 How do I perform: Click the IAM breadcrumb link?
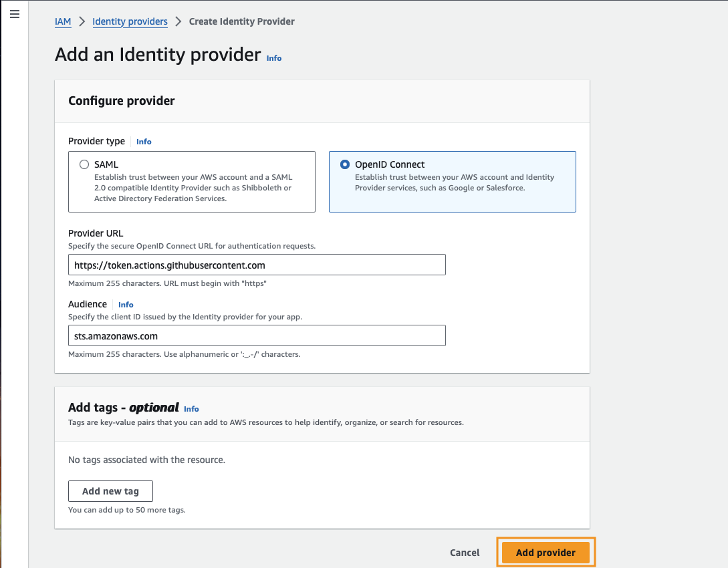click(x=63, y=21)
